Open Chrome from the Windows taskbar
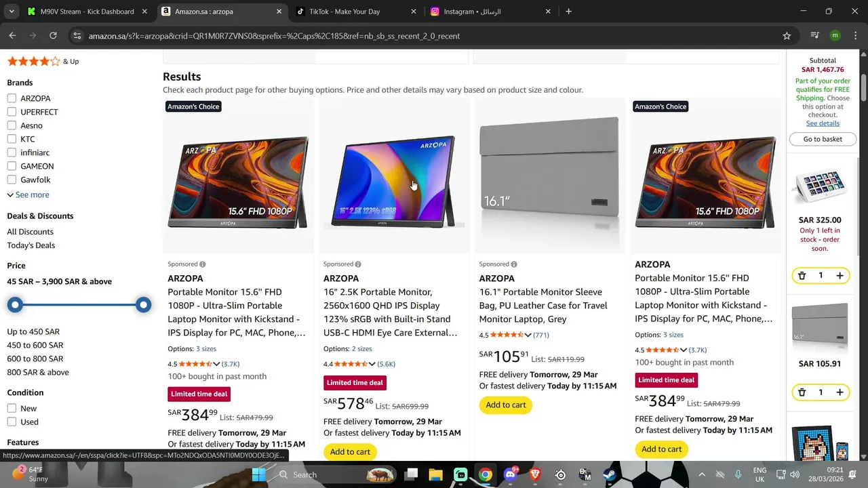 click(485, 474)
